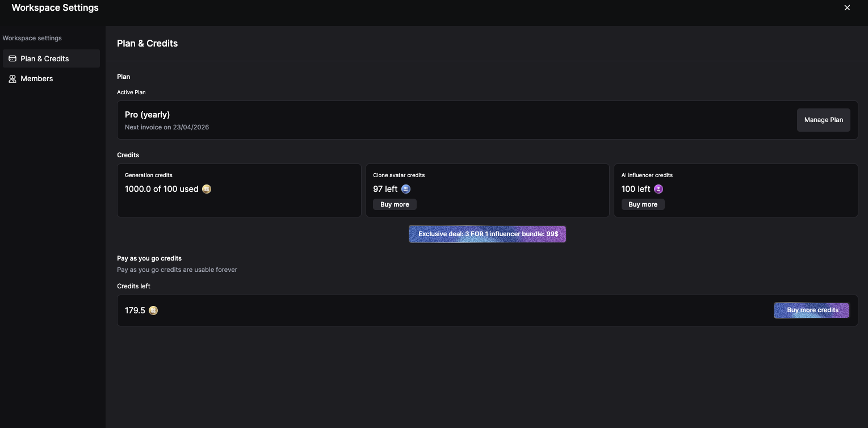
Task: Buy more Clone avatar credits
Action: point(395,204)
